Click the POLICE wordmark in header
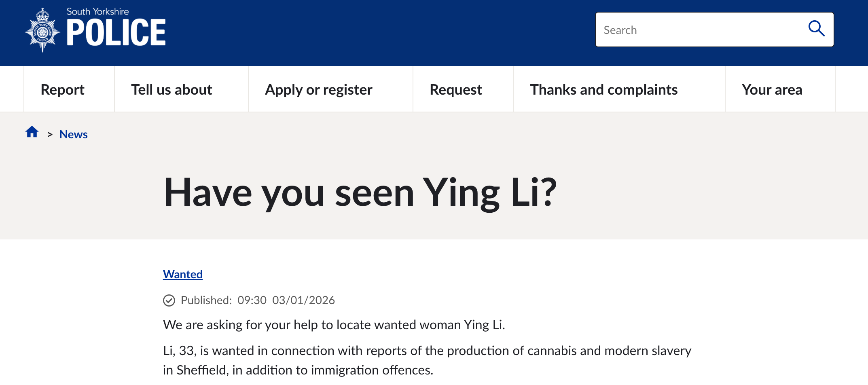Screen dimensions: 868x385 point(116,33)
